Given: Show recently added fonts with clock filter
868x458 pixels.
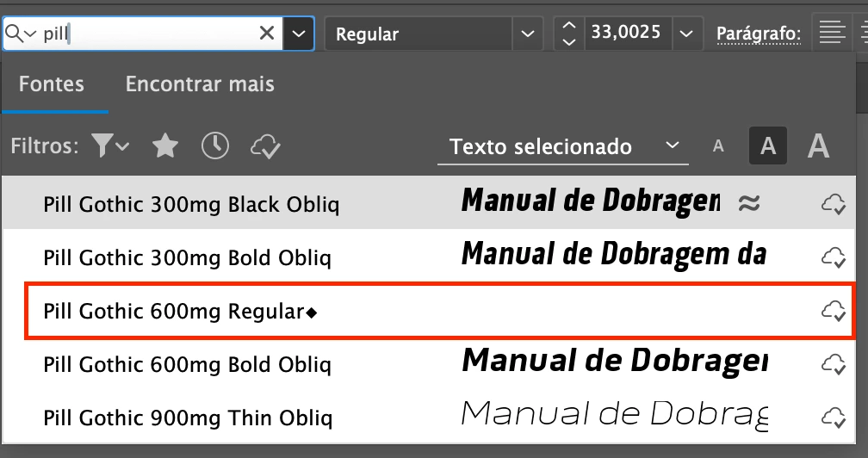Looking at the screenshot, I should 214,146.
